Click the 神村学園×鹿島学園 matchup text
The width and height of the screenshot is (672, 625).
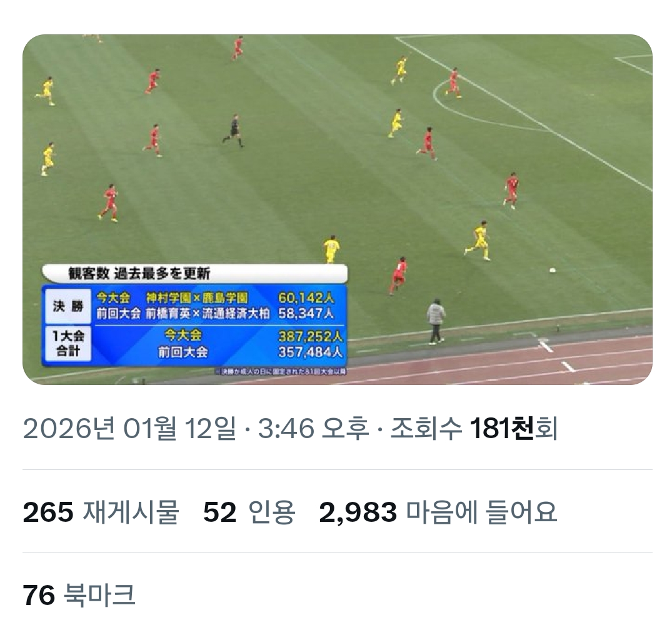[x=197, y=297]
